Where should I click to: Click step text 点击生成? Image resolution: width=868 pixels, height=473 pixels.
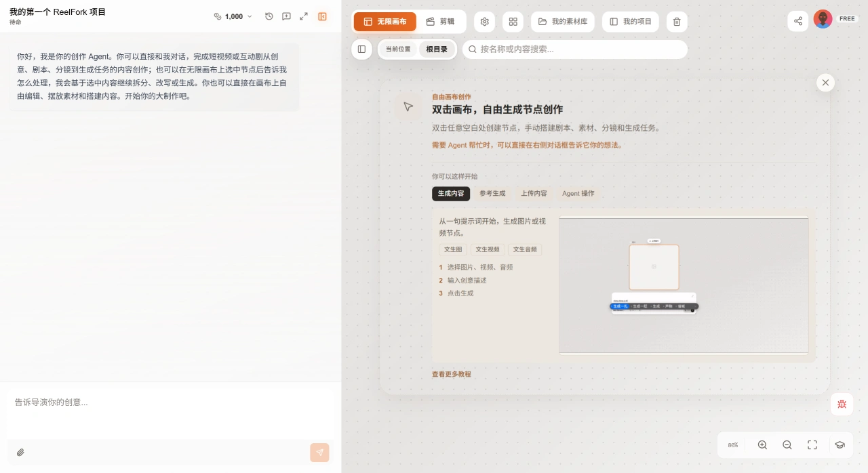point(460,293)
